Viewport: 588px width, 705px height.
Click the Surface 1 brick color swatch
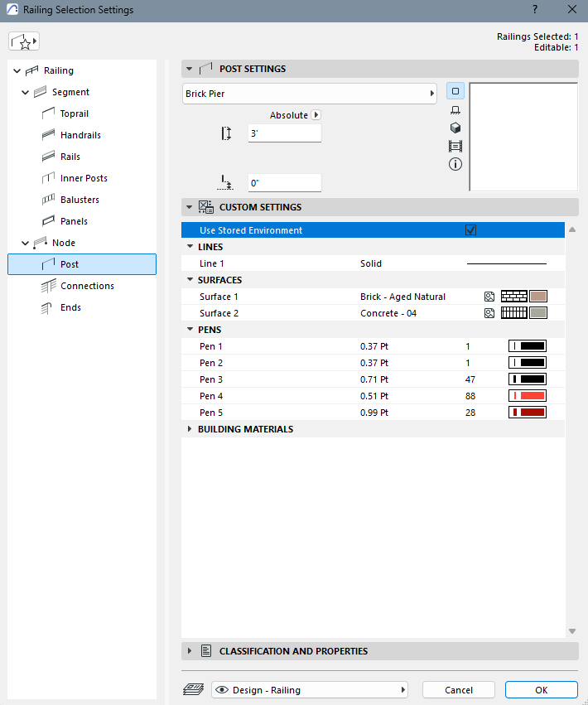tap(538, 297)
